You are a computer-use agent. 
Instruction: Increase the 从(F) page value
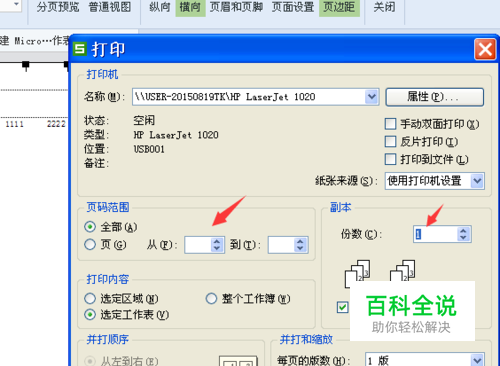pyautogui.click(x=217, y=241)
